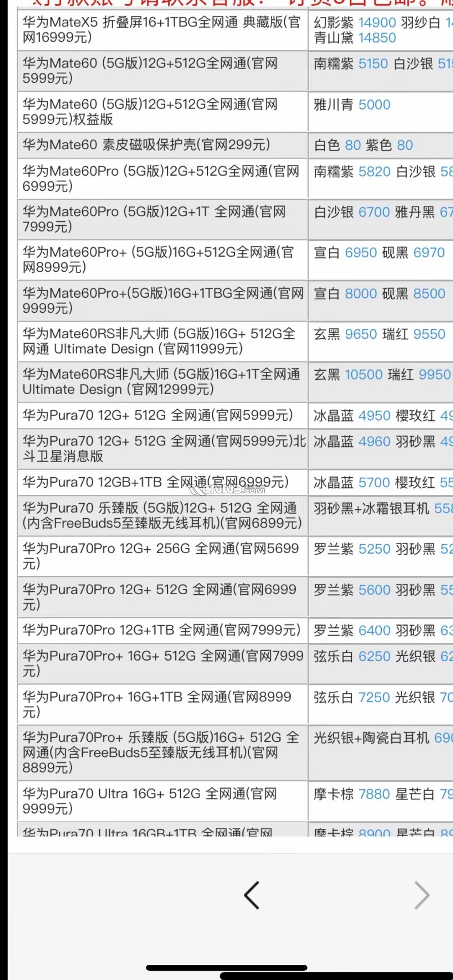Click price 6700 for 白沙银
Viewport: 453px width, 980px height.
point(374,213)
